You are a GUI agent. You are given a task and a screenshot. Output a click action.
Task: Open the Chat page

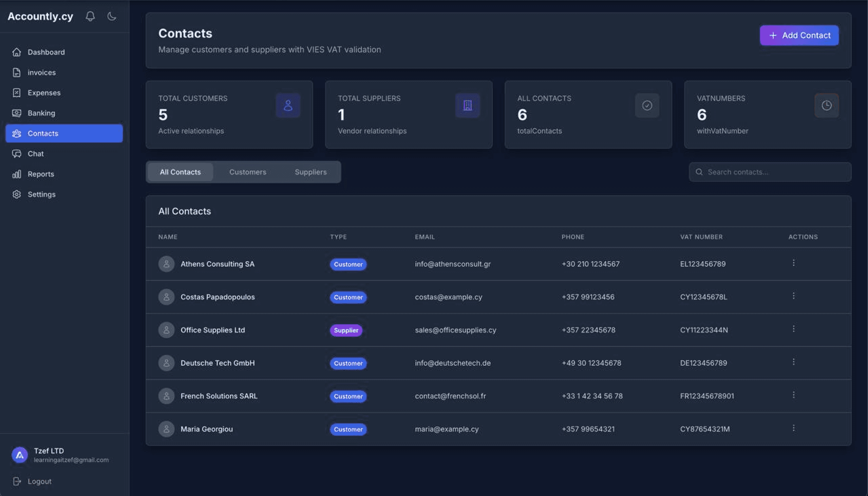pyautogui.click(x=35, y=154)
